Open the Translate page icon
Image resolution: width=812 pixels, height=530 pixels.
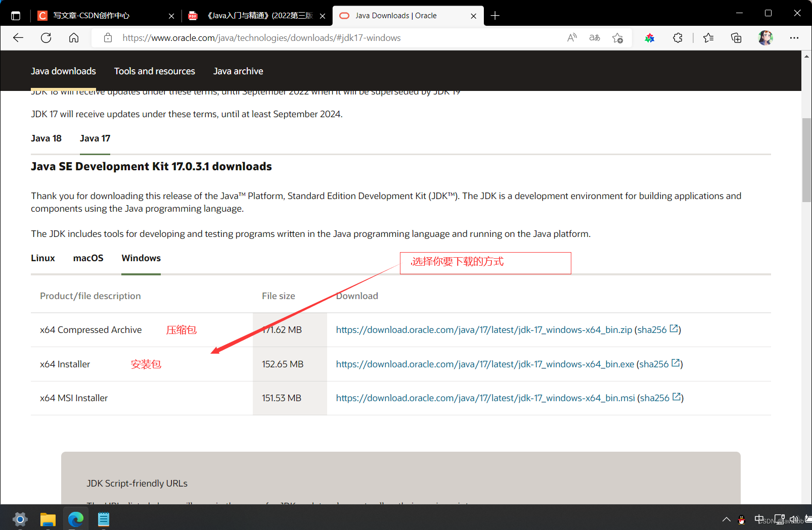point(595,38)
